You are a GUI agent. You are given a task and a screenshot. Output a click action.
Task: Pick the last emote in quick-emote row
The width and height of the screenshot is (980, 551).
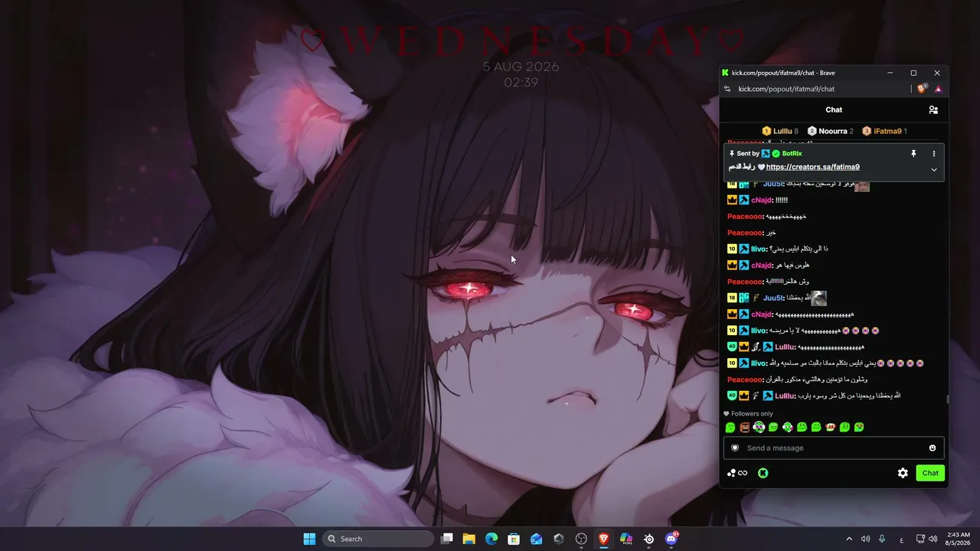coord(859,427)
